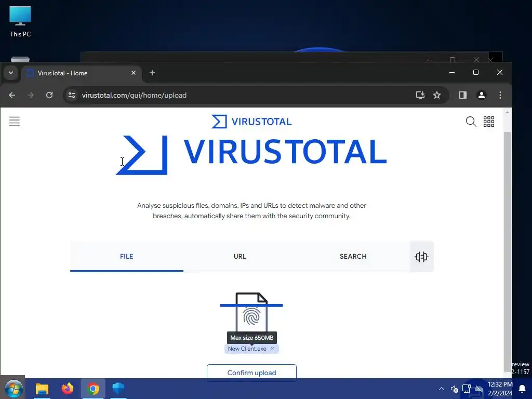The image size is (532, 399).
Task: Launch Firefox from the taskbar
Action: (x=68, y=389)
